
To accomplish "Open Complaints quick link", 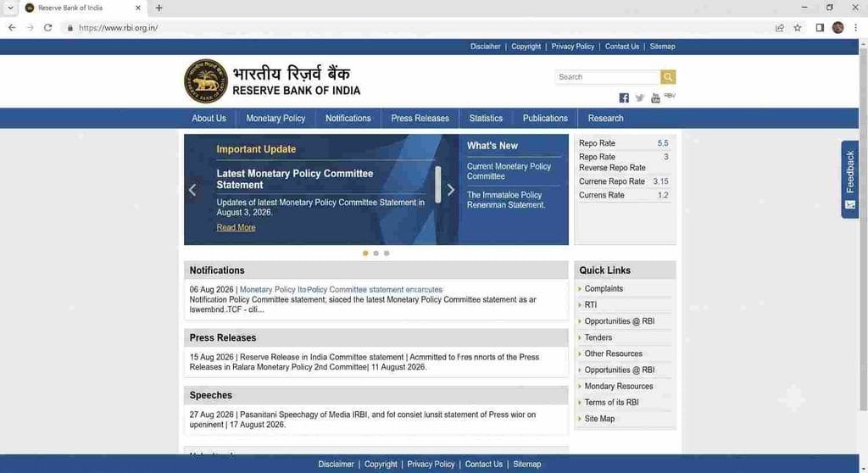I will (604, 289).
